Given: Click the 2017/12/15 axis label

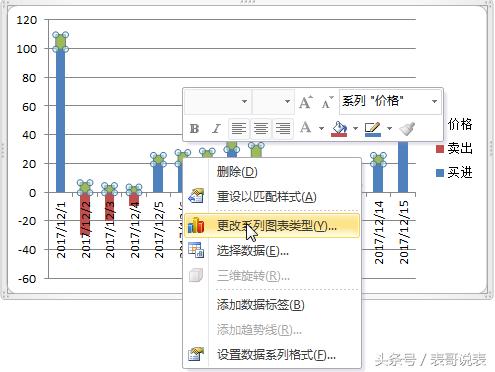Looking at the screenshot, I should [x=403, y=232].
